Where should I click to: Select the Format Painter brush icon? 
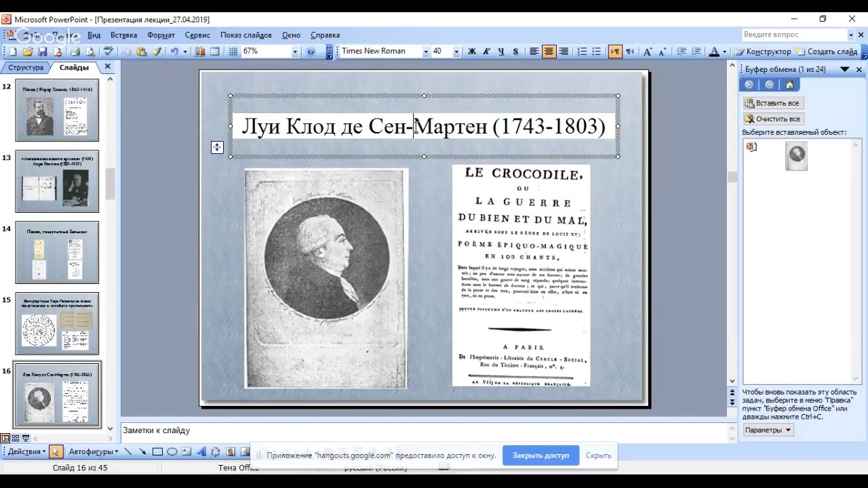click(x=157, y=52)
